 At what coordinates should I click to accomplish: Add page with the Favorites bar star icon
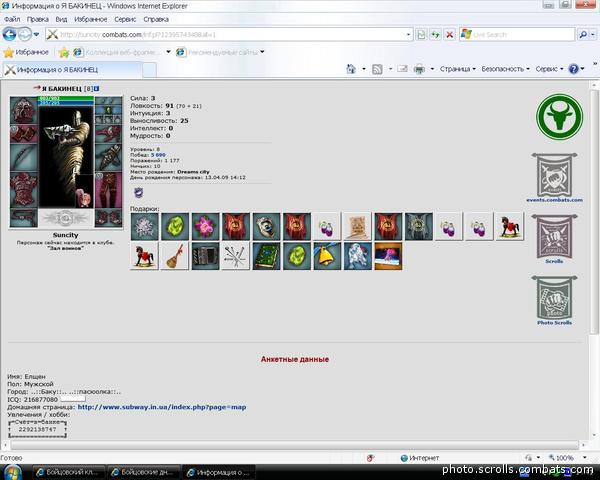pyautogui.click(x=64, y=52)
